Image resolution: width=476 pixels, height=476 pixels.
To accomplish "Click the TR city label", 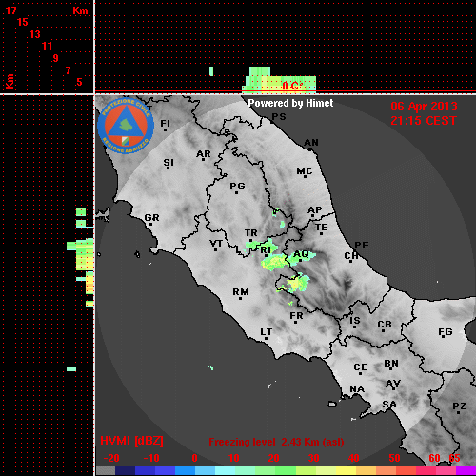I will [x=251, y=233].
